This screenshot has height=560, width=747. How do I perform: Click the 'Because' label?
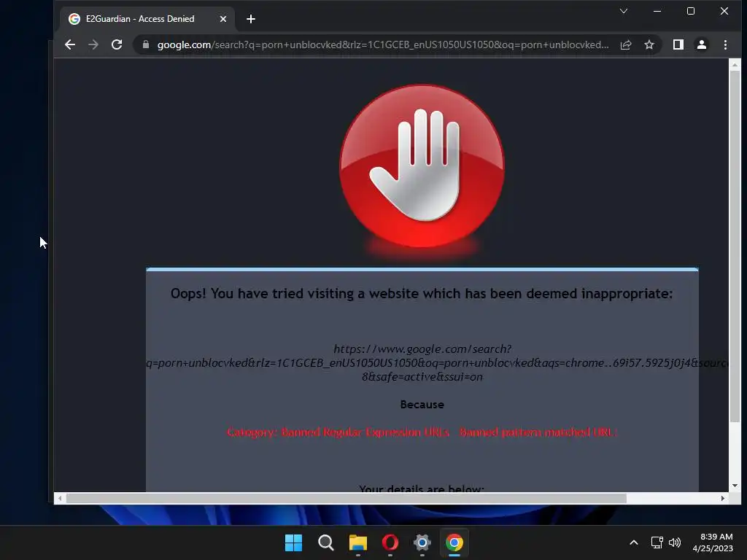tap(422, 404)
